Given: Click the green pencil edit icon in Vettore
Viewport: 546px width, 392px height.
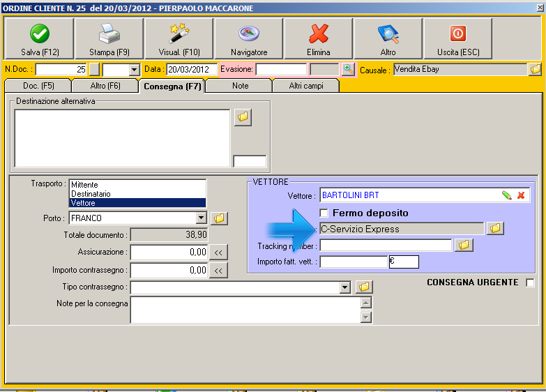Looking at the screenshot, I should click(507, 195).
